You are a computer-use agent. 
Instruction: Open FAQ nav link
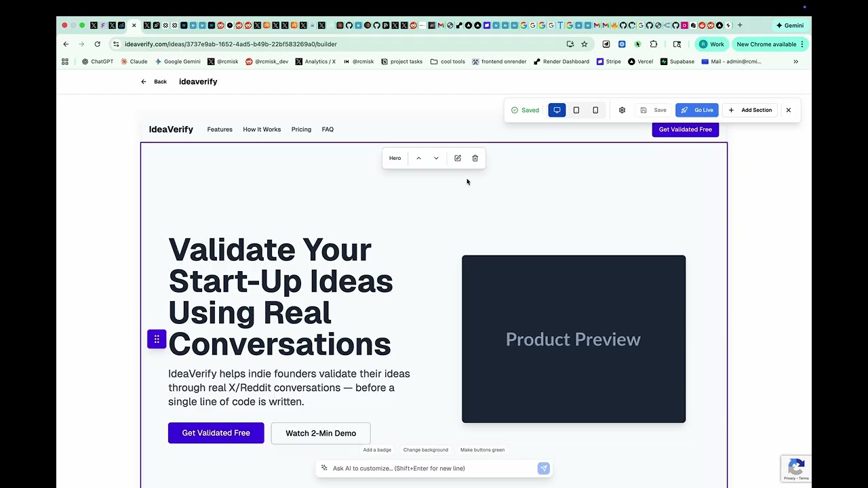coord(328,129)
